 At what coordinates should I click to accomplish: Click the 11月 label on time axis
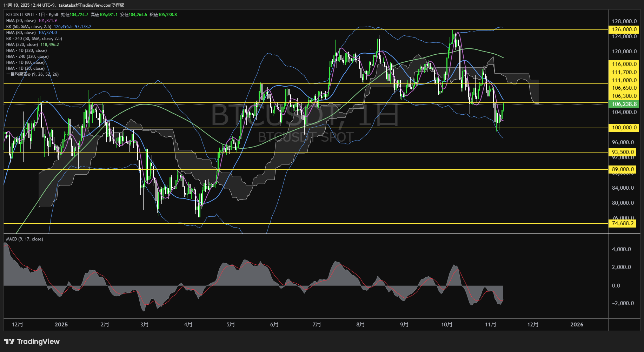(x=491, y=325)
